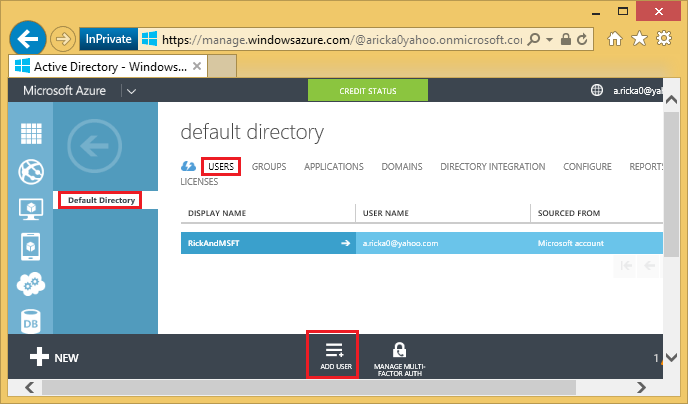Go back with the browser back arrow
Image resolution: width=688 pixels, height=404 pixels.
coord(28,39)
